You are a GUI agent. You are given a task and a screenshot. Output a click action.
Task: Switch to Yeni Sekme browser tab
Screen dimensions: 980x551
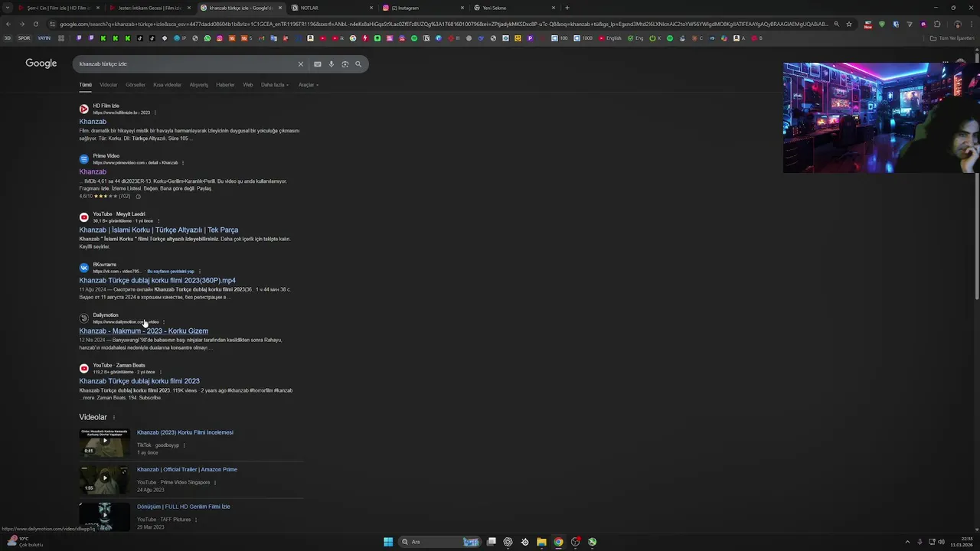pos(513,8)
